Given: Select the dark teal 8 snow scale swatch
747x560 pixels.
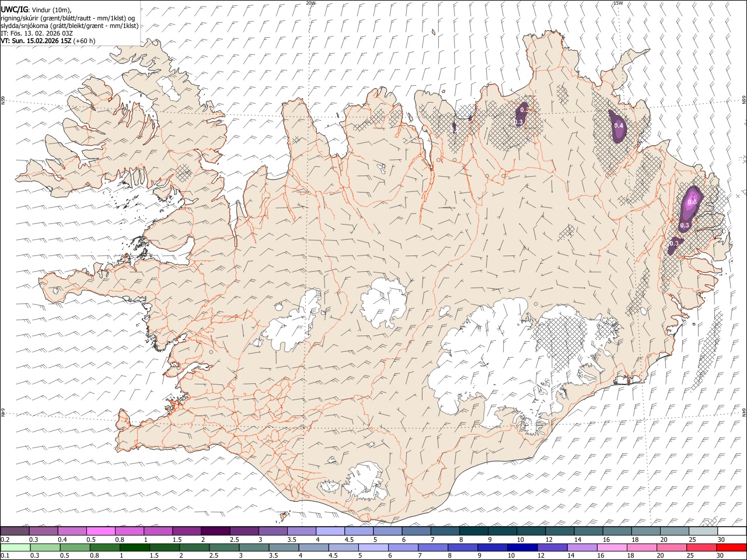Looking at the screenshot, I should coord(473,531).
